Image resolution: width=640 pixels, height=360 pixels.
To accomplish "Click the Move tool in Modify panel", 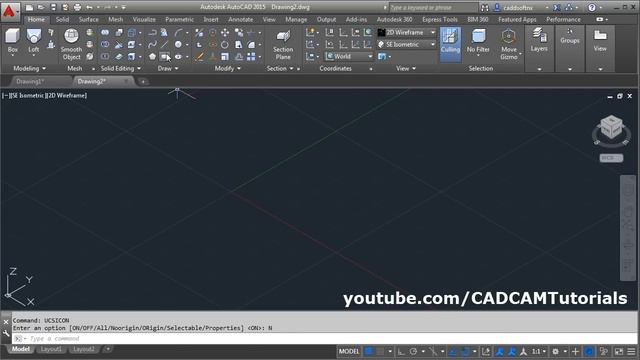I will tap(225, 32).
